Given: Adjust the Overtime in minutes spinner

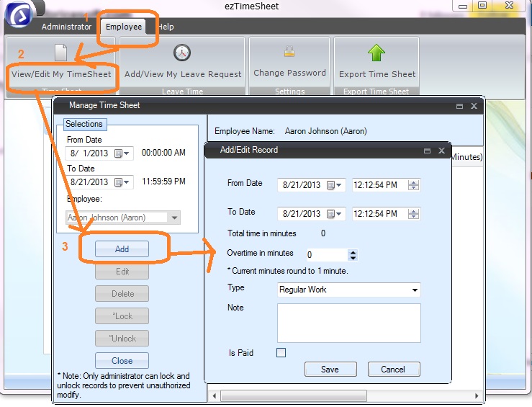Looking at the screenshot, I should tap(352, 255).
